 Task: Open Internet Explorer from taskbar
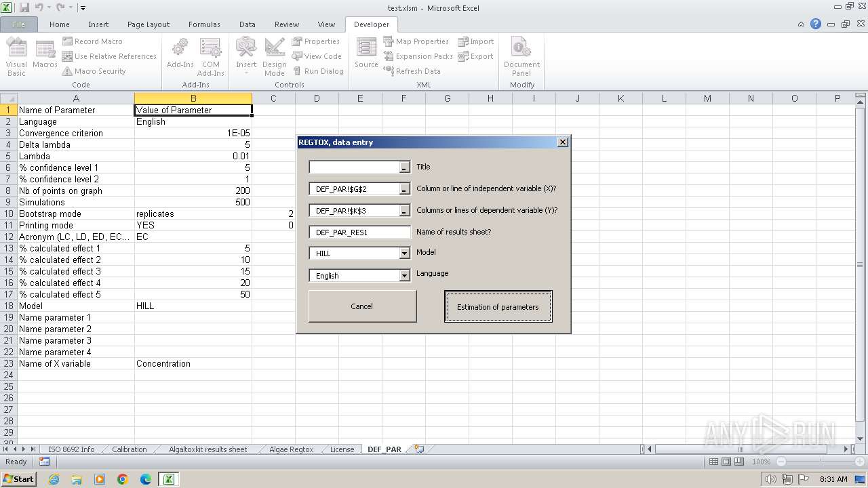(54, 479)
